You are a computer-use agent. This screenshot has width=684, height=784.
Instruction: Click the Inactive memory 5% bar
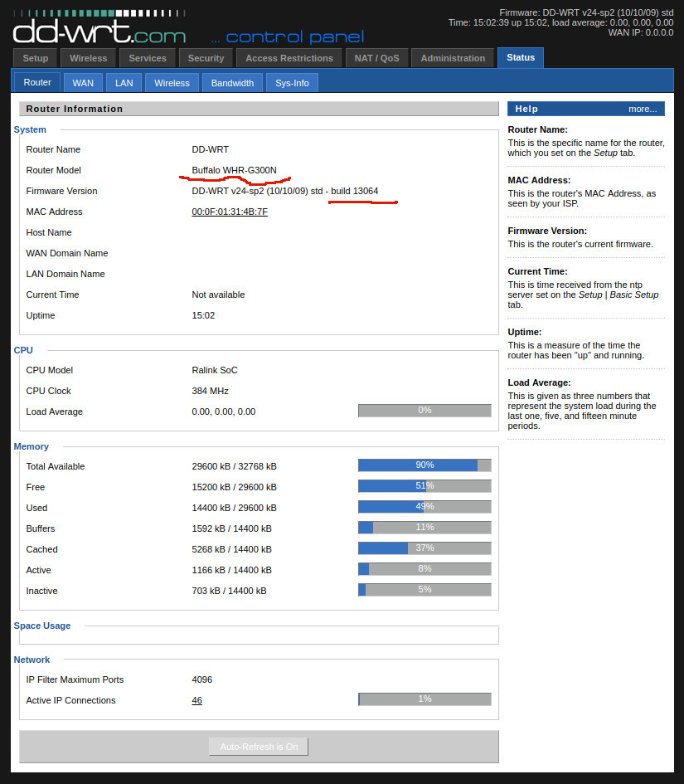[x=424, y=590]
